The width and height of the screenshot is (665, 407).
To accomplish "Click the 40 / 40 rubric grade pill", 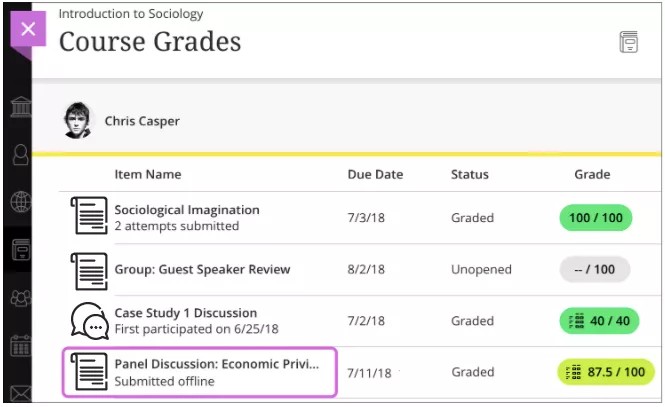I will pyautogui.click(x=596, y=321).
